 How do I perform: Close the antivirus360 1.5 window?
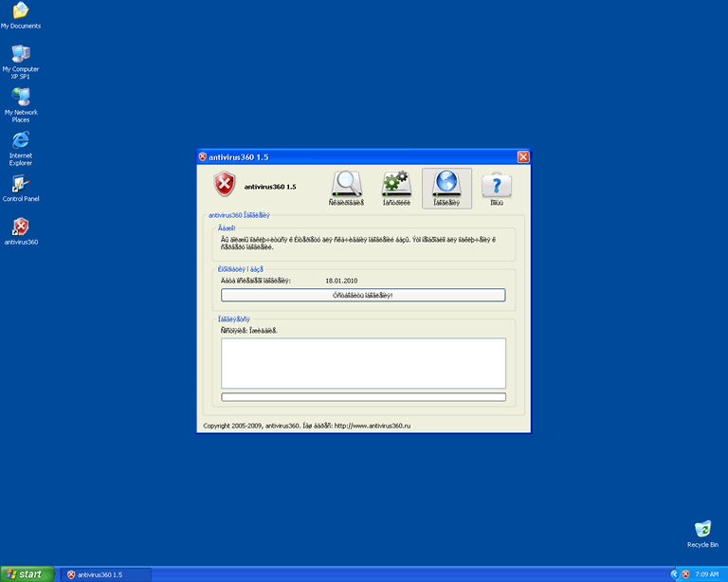(x=522, y=156)
